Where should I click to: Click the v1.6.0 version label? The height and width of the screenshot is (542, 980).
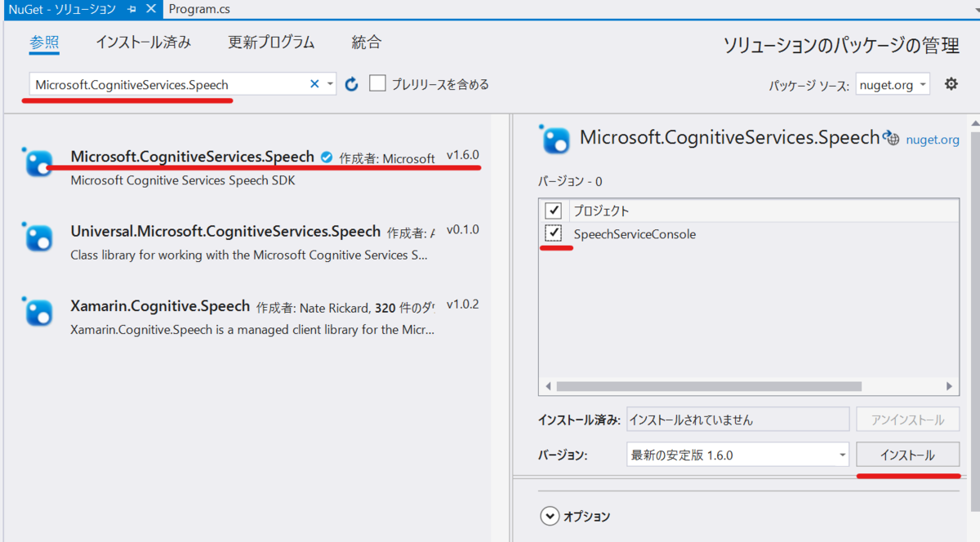pos(463,155)
